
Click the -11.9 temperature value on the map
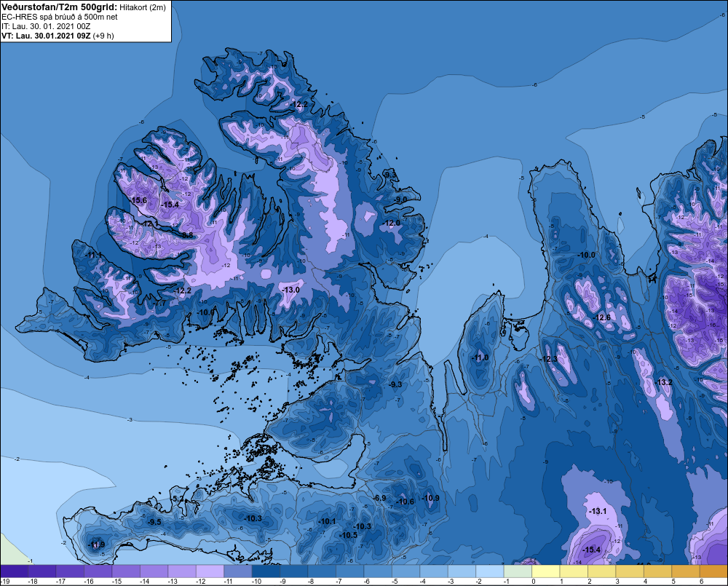97,545
